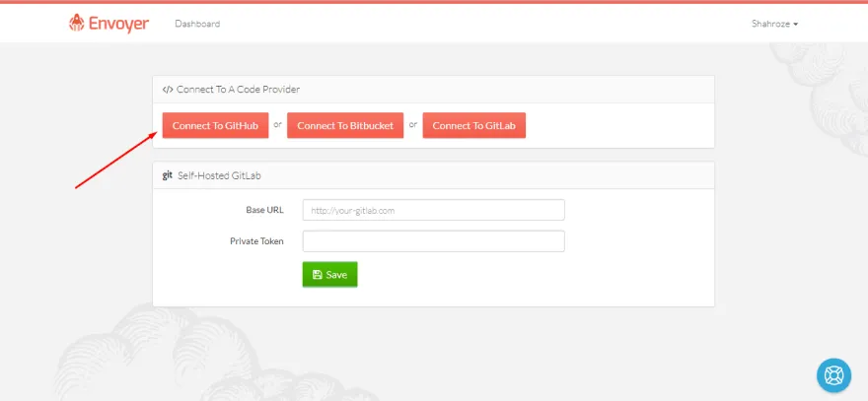Click the Envoyer logo

pyautogui.click(x=108, y=24)
